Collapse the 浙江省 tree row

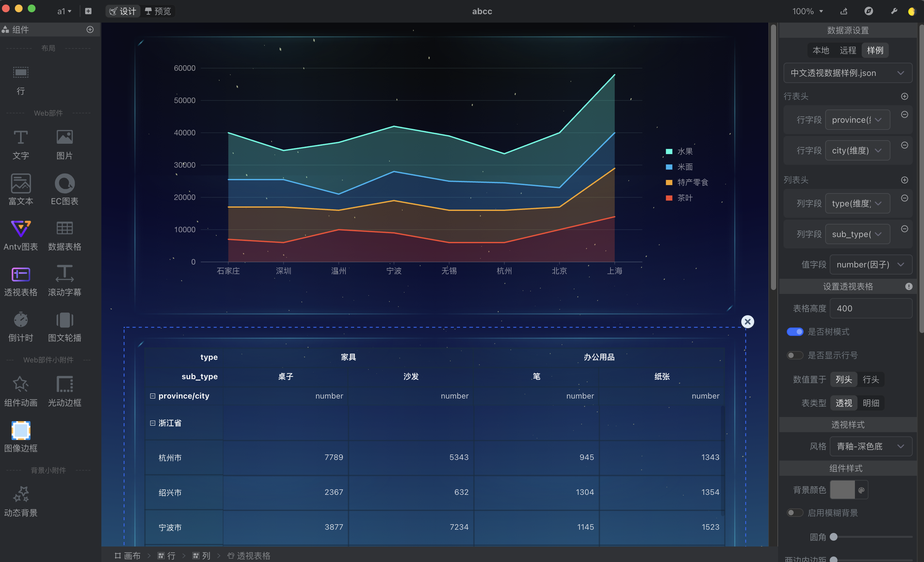tap(153, 423)
